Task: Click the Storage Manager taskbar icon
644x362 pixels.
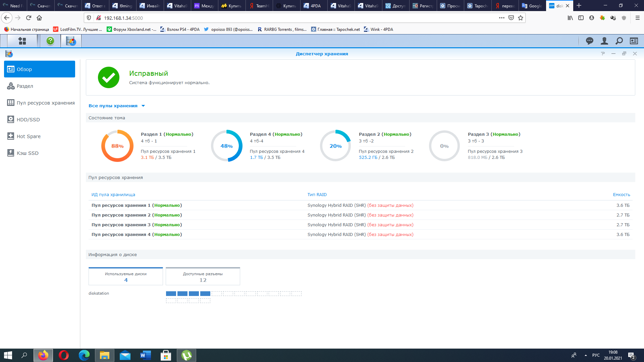Action: point(71,41)
